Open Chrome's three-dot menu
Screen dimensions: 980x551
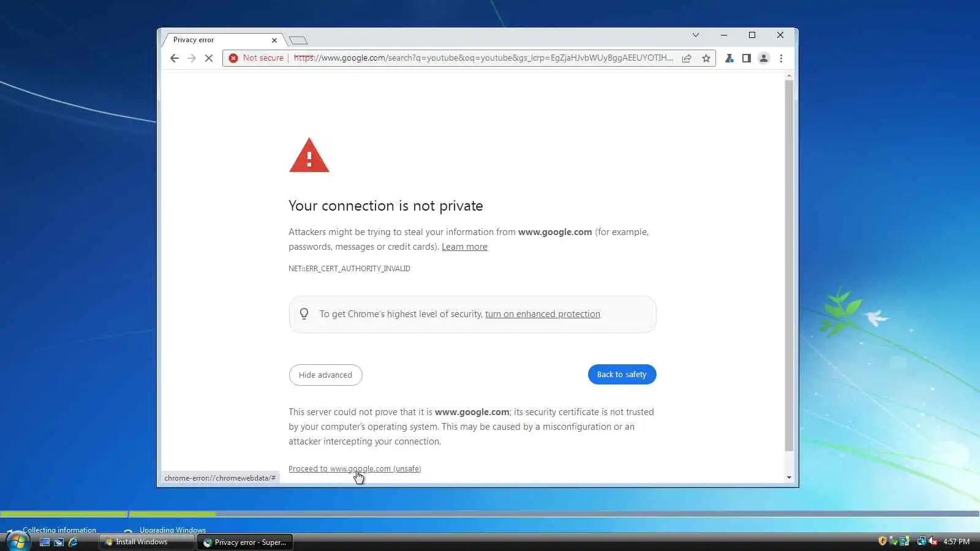(x=781, y=58)
